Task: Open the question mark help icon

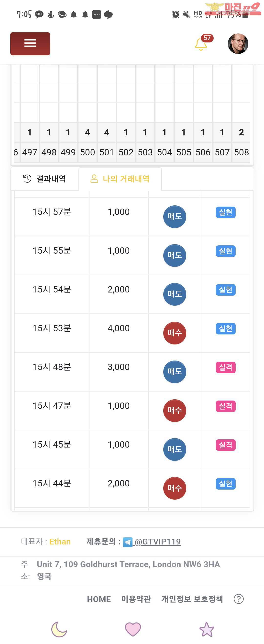Action: 239,599
